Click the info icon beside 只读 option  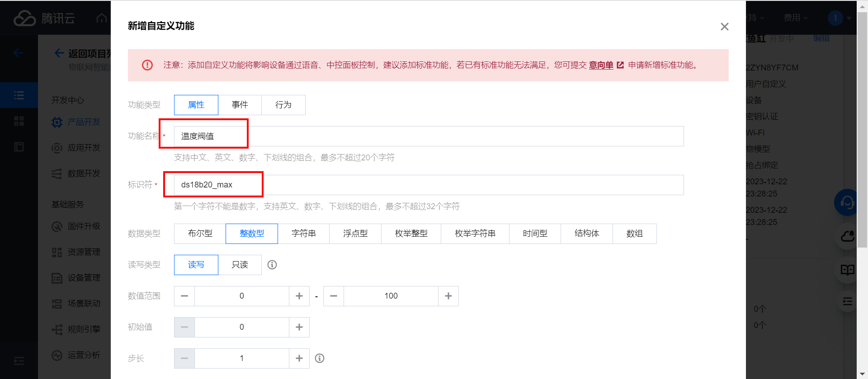272,265
